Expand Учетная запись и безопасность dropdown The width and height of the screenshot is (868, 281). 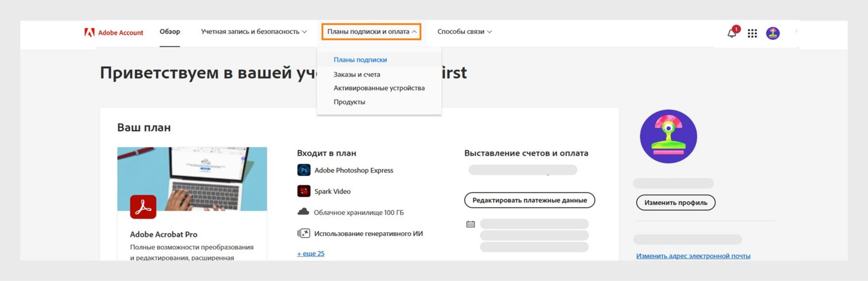pos(254,32)
